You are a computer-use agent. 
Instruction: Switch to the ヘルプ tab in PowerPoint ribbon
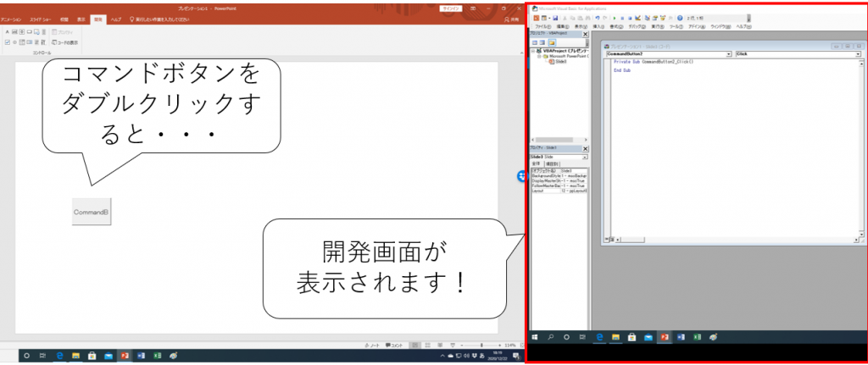[115, 19]
